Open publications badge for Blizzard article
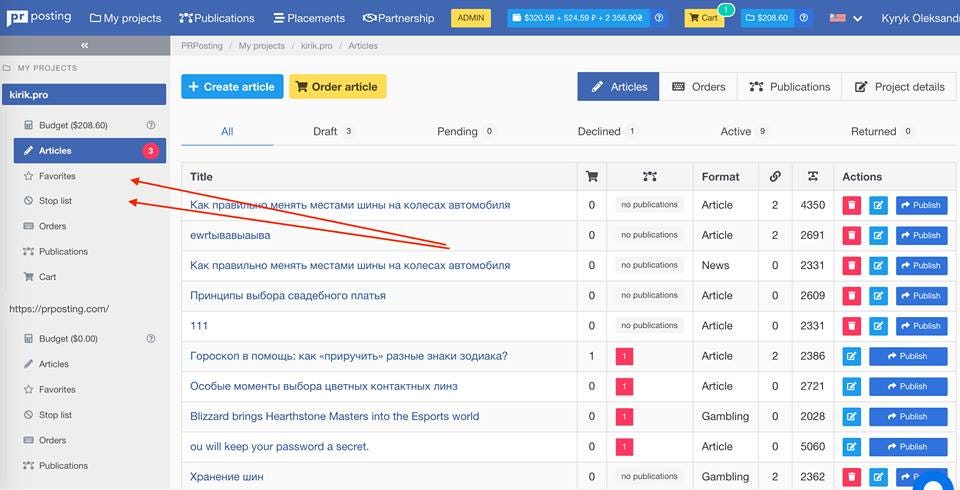Image resolution: width=960 pixels, height=490 pixels. pyautogui.click(x=624, y=416)
